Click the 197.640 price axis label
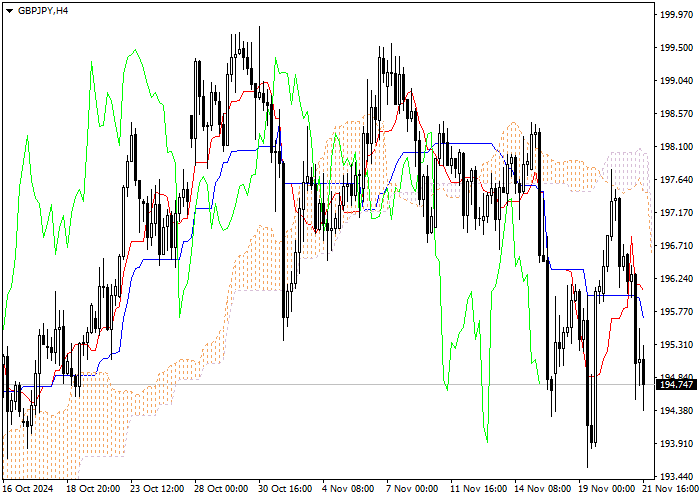700x500 pixels. [676, 180]
